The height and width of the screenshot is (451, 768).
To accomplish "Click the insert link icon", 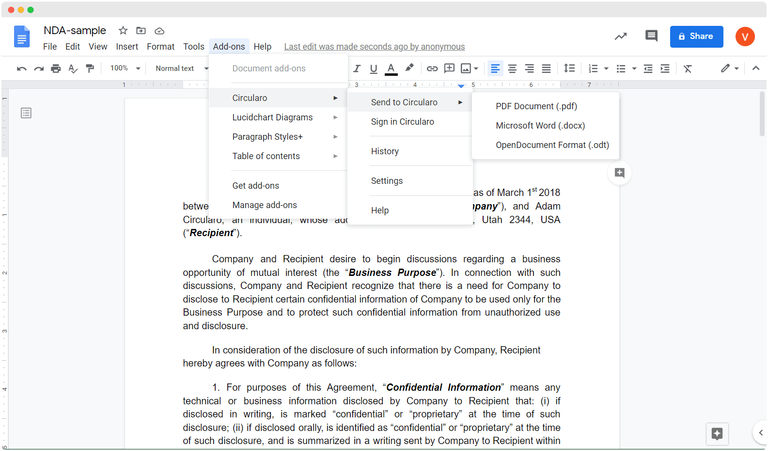I will (432, 69).
